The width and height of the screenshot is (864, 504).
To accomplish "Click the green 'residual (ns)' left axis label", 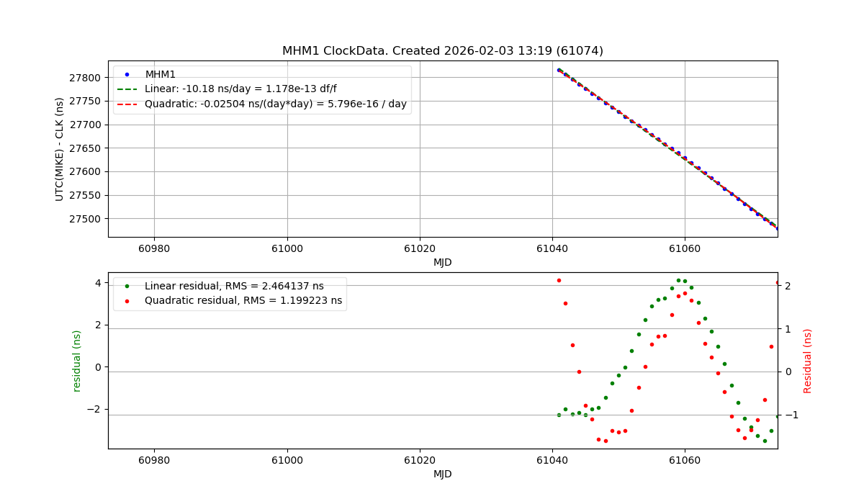I will (77, 361).
